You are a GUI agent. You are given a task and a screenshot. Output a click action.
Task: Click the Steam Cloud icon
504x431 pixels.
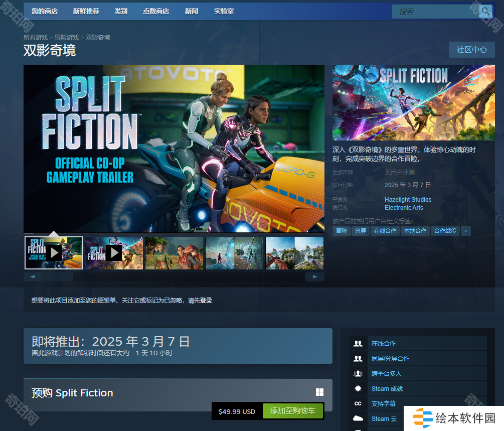[358, 418]
